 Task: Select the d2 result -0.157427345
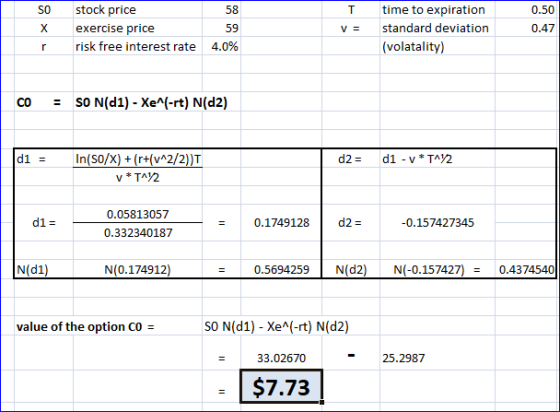coord(438,223)
